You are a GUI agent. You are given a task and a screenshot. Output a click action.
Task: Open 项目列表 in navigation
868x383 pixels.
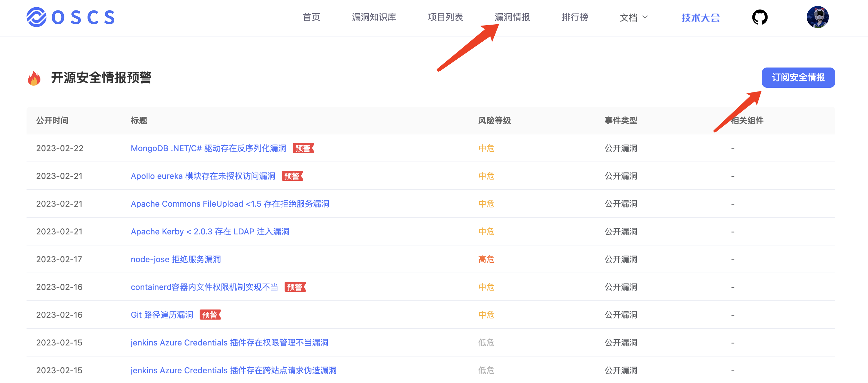click(x=445, y=17)
